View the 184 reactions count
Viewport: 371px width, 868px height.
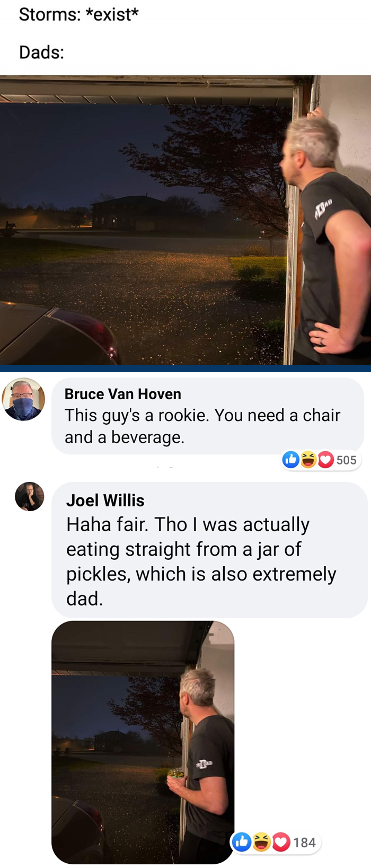pos(304,842)
